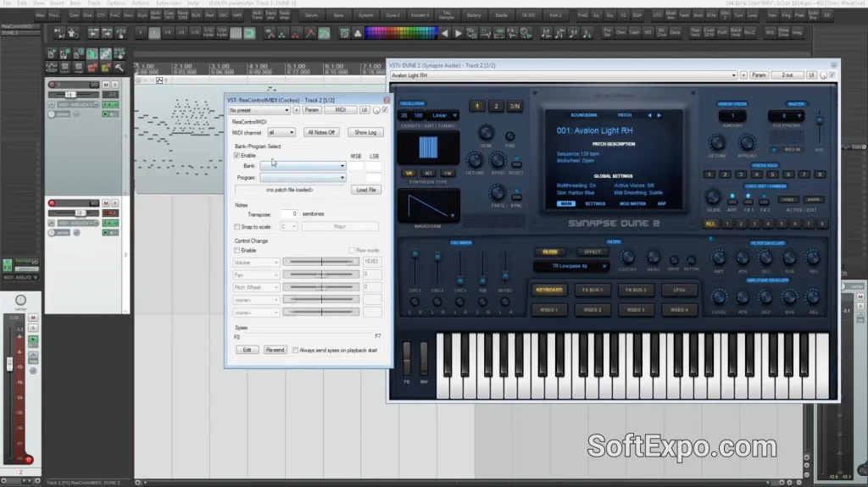Toggle Bank/Program Select Enable checkbox

[237, 156]
